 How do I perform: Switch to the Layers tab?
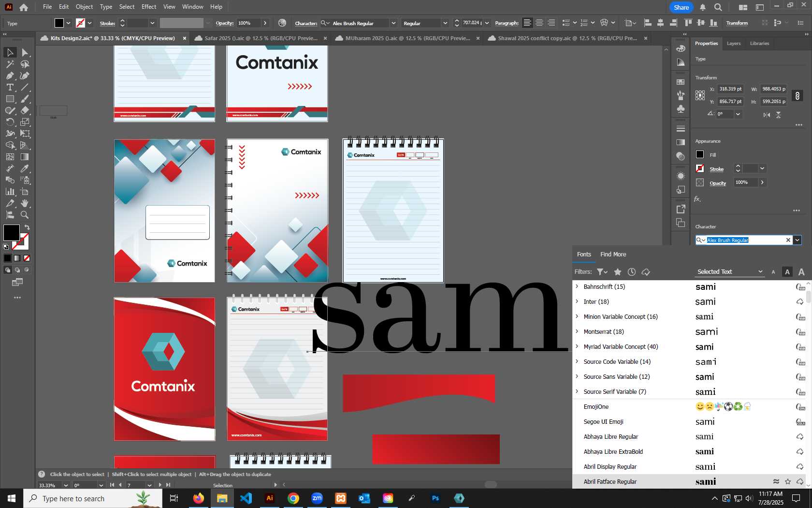point(733,44)
